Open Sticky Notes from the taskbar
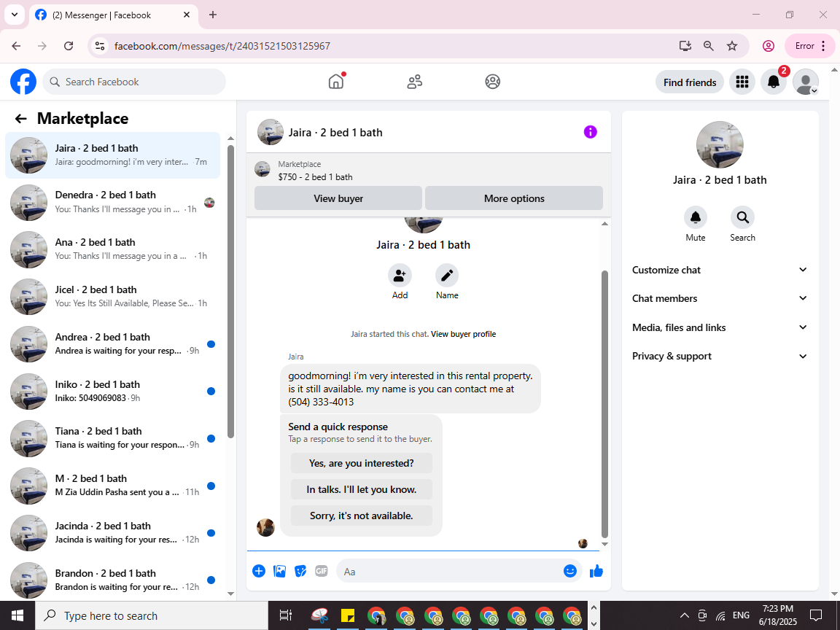Image resolution: width=840 pixels, height=630 pixels. (x=348, y=615)
